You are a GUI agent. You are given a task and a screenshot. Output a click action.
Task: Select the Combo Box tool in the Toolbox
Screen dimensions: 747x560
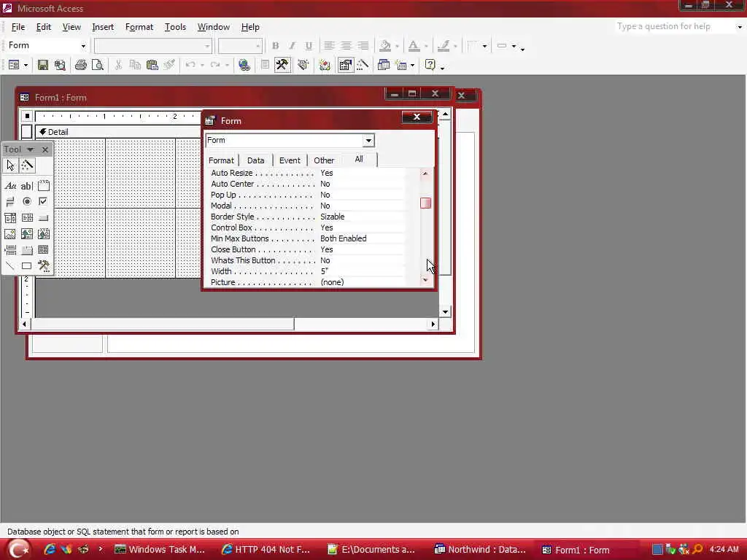point(10,218)
